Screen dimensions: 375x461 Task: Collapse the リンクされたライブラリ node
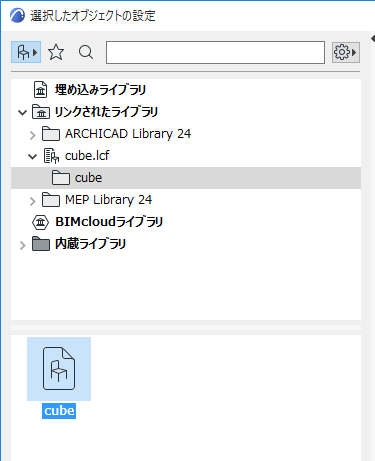point(22,112)
